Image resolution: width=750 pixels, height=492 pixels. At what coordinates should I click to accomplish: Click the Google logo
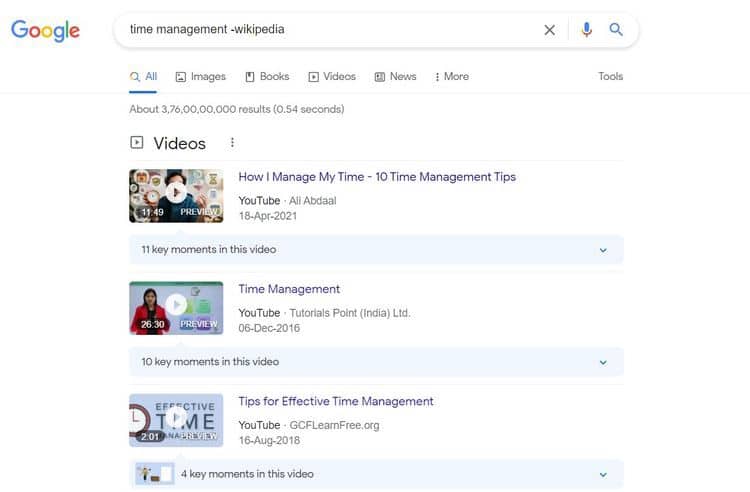[x=46, y=30]
